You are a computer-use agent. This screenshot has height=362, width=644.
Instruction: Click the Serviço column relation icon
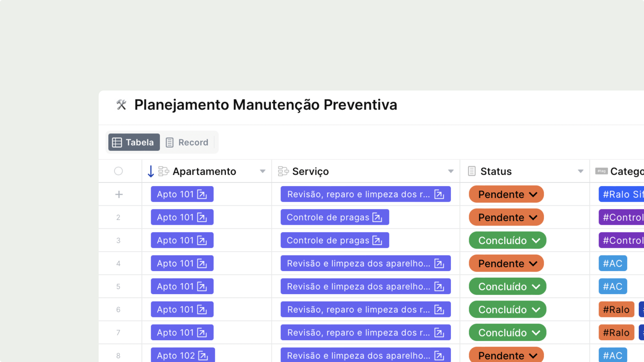pos(283,171)
